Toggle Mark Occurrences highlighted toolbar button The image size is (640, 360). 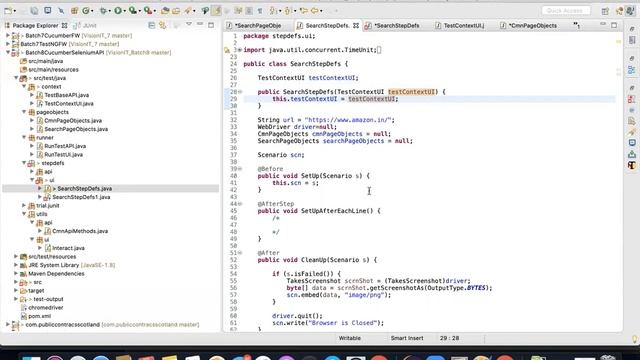pyautogui.click(x=216, y=11)
